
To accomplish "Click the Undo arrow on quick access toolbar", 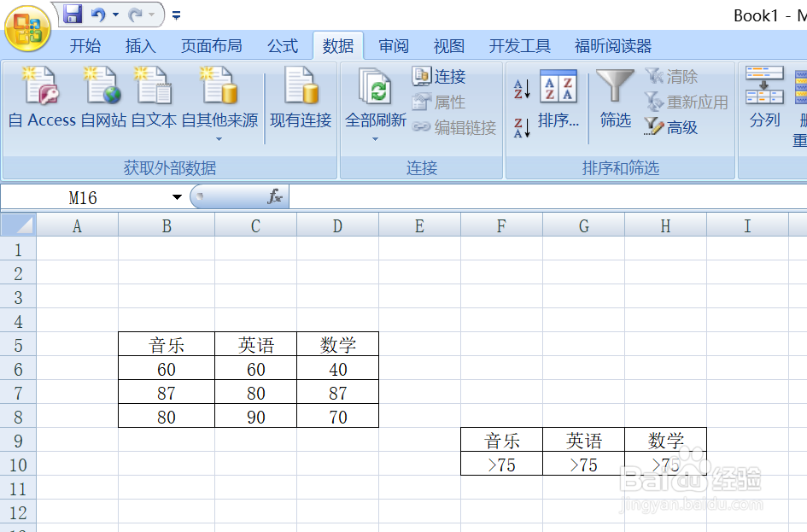I will pyautogui.click(x=98, y=14).
